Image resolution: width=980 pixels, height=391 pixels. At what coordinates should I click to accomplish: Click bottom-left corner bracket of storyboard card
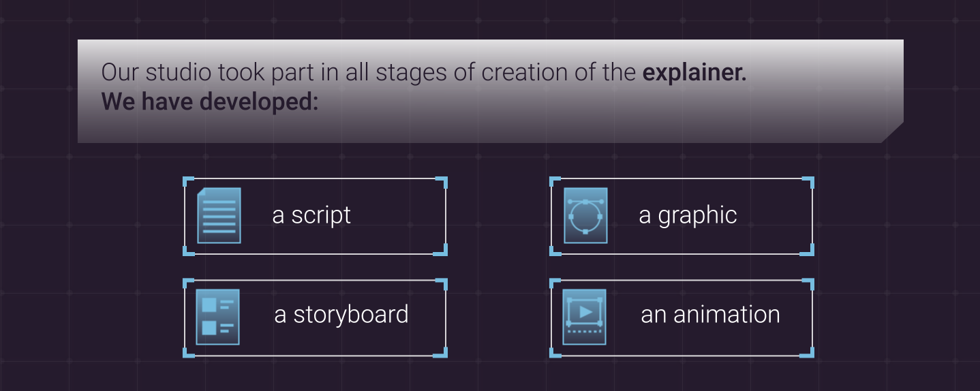(x=188, y=354)
